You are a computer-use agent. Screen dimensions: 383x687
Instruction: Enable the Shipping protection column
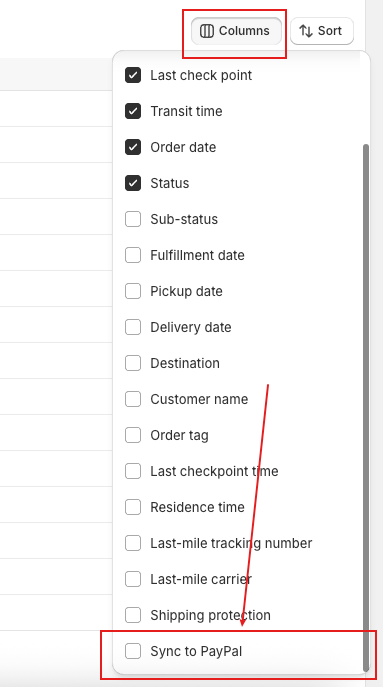click(133, 615)
